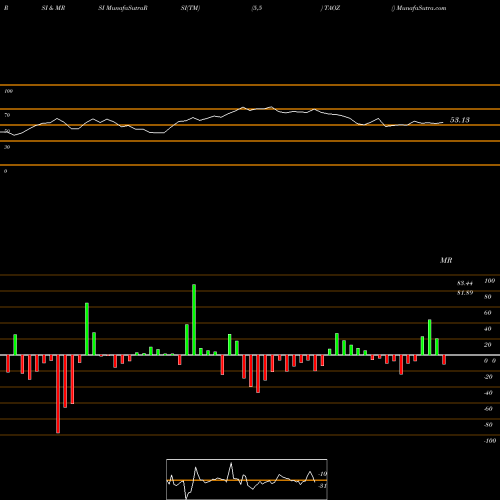Click the 81.89 value label
500x500 pixels.
point(465,293)
